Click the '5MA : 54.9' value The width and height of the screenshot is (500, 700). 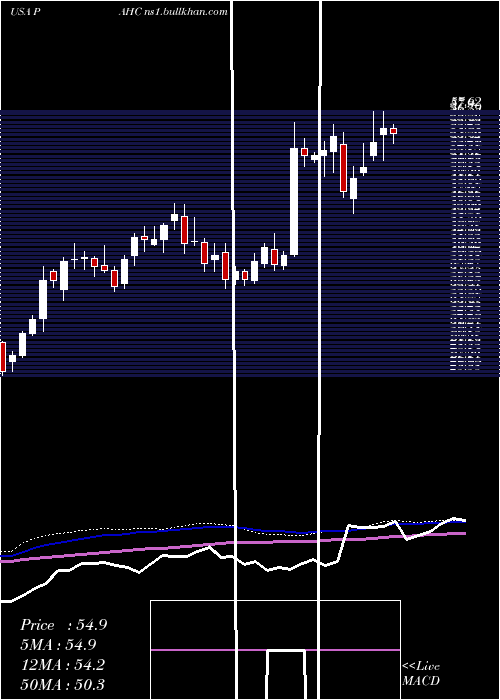click(58, 645)
